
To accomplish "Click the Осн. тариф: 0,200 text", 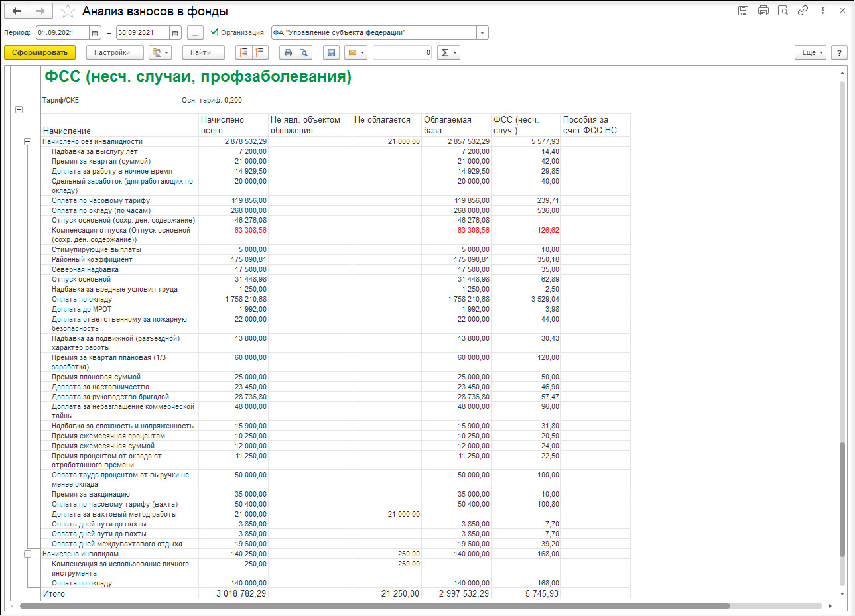I will tap(212, 100).
